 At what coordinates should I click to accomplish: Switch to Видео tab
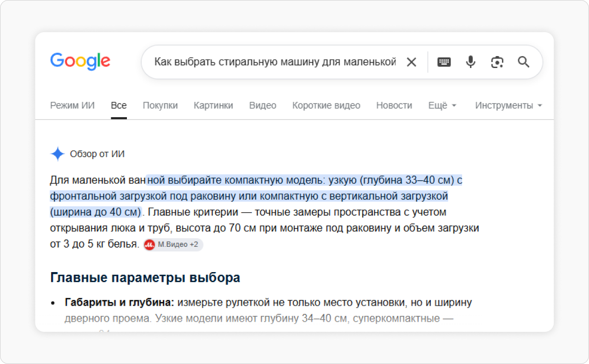[263, 105]
